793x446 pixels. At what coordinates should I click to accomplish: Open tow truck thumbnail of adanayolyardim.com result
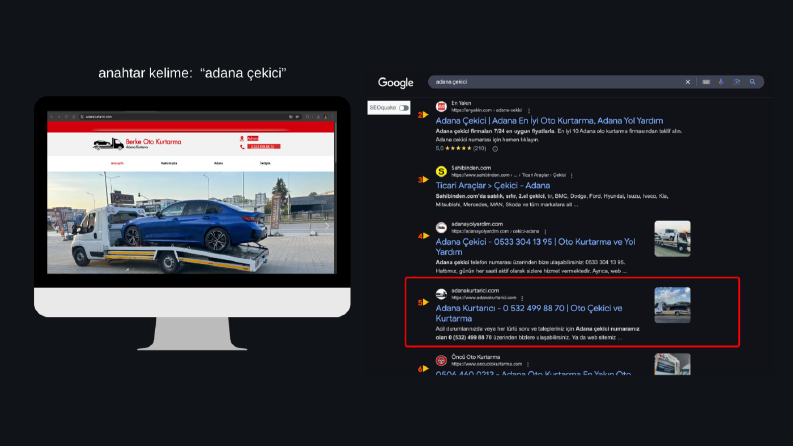click(672, 239)
